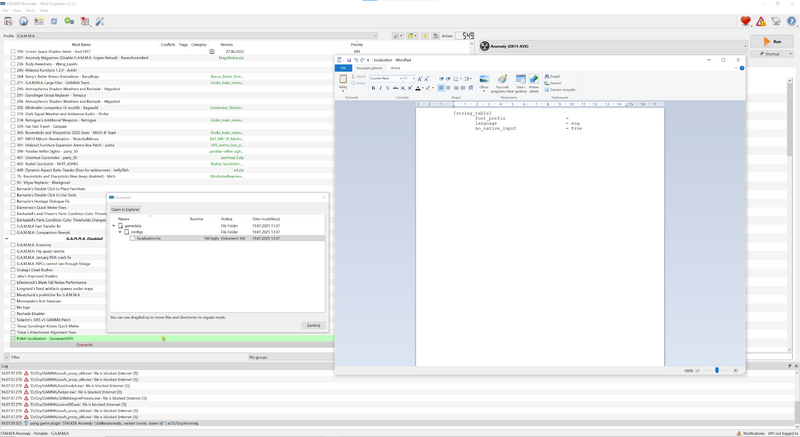Enable the Screen Space Shaders mod checkbox
This screenshot has height=437, width=800.
coord(13,51)
